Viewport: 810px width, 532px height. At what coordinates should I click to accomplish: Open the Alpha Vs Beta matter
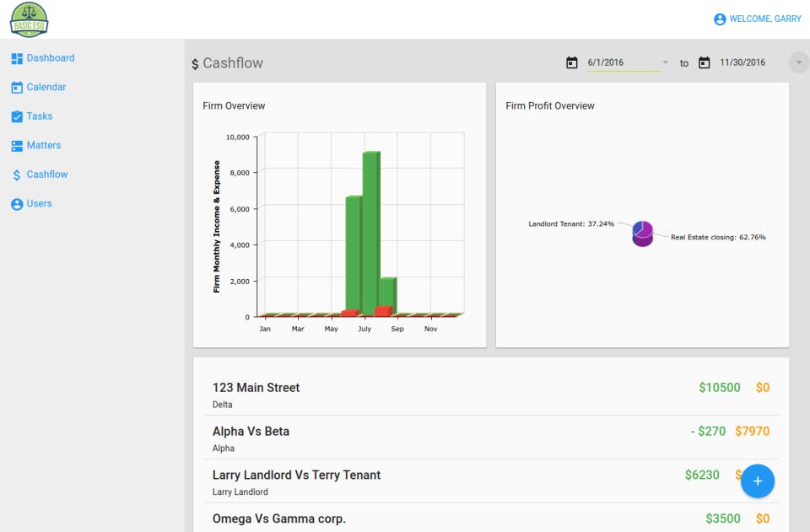[491, 438]
